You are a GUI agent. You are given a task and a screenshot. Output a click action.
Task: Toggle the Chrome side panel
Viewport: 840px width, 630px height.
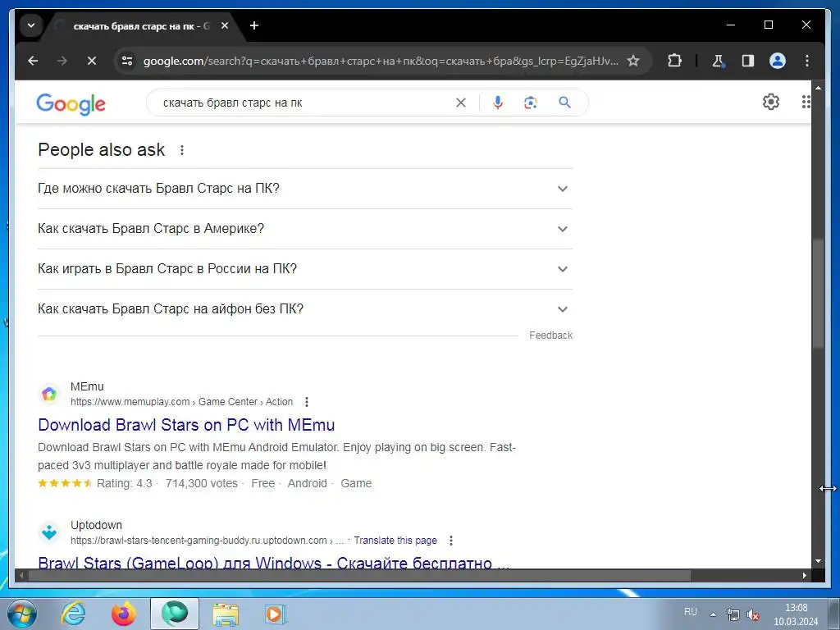[748, 61]
